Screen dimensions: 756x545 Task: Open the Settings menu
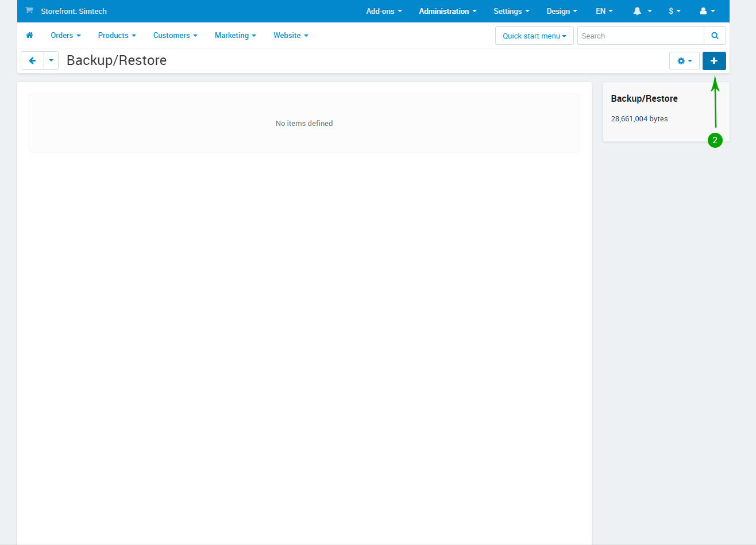tap(511, 11)
